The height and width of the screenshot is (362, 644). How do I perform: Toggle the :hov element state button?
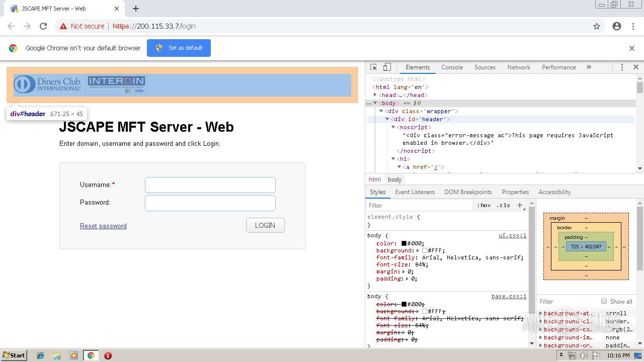(x=485, y=205)
